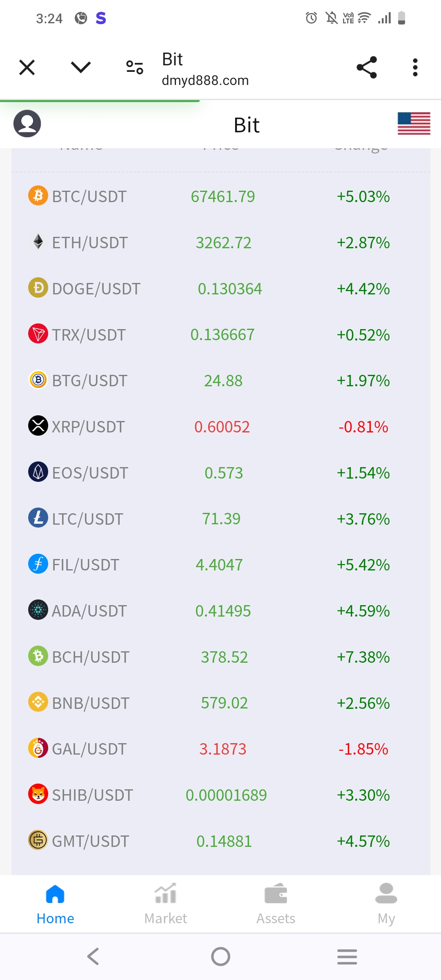Tap the site settings tune icon
The image size is (441, 980).
tap(134, 67)
